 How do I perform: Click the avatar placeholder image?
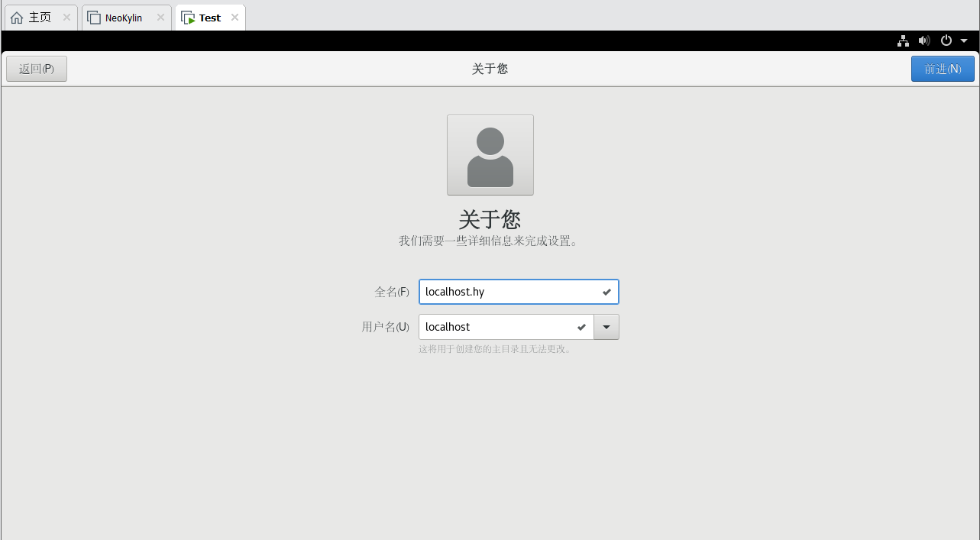pyautogui.click(x=490, y=154)
